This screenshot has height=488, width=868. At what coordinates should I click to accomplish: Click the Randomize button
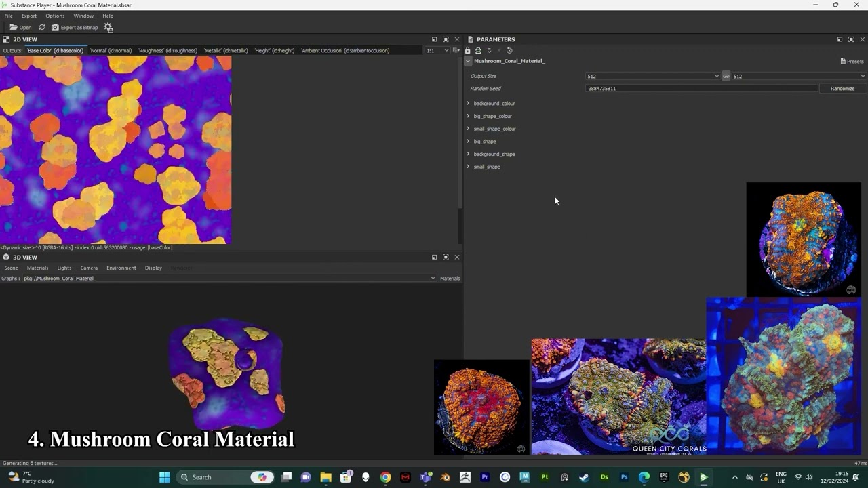click(842, 89)
